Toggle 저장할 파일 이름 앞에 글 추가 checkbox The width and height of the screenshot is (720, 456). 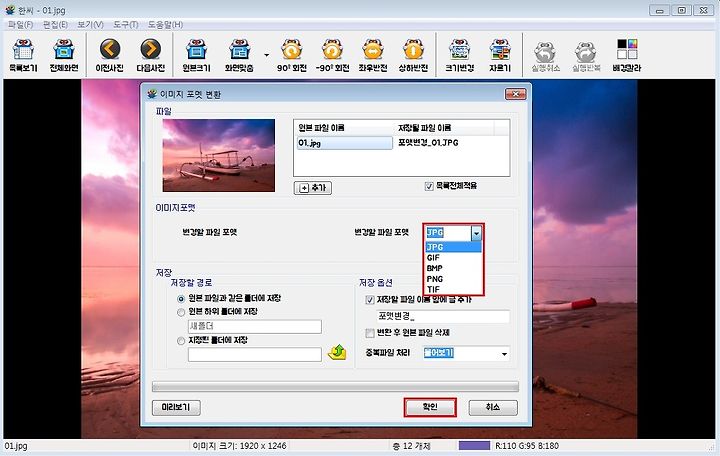[x=370, y=300]
